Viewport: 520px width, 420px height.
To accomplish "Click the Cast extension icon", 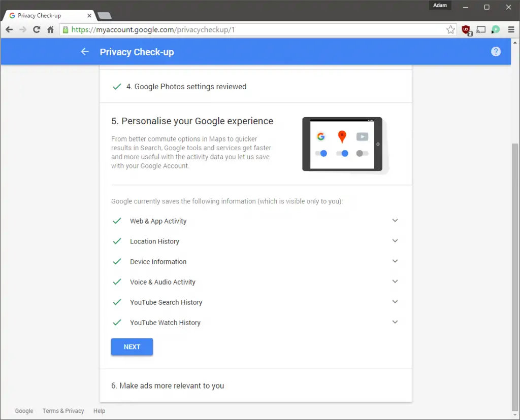I will coord(481,30).
